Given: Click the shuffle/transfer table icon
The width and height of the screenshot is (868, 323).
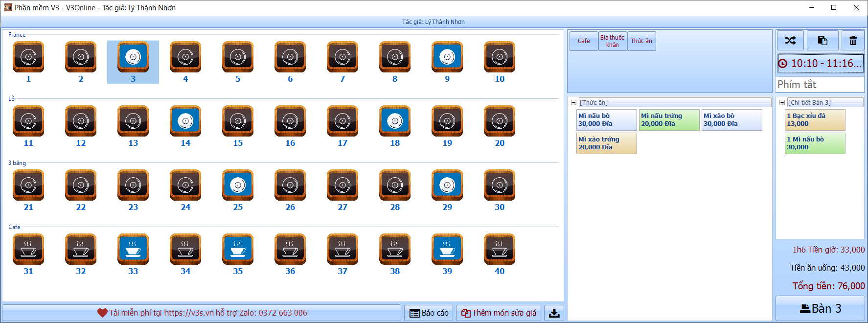Looking at the screenshot, I should pos(790,41).
